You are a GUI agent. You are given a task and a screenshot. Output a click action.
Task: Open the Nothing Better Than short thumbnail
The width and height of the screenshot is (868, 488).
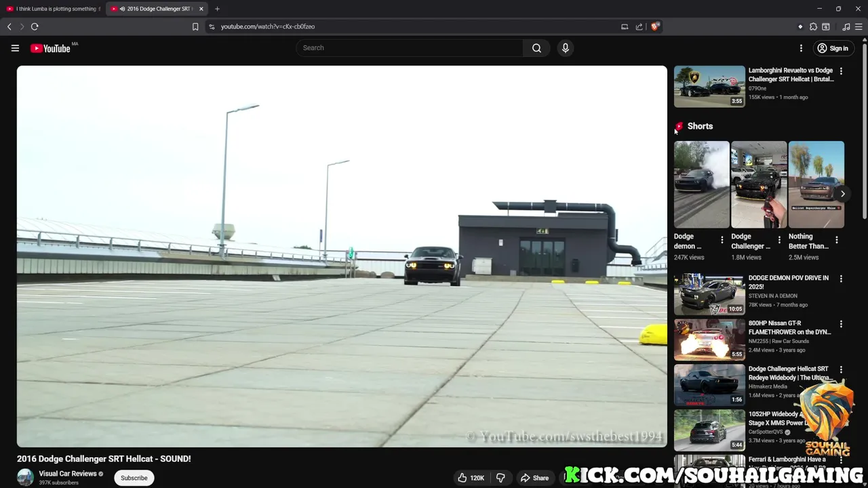click(816, 184)
